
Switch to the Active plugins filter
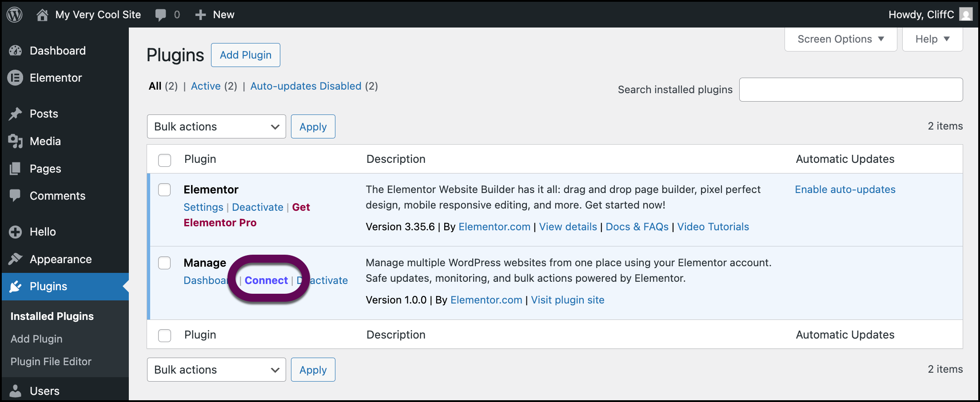(206, 86)
